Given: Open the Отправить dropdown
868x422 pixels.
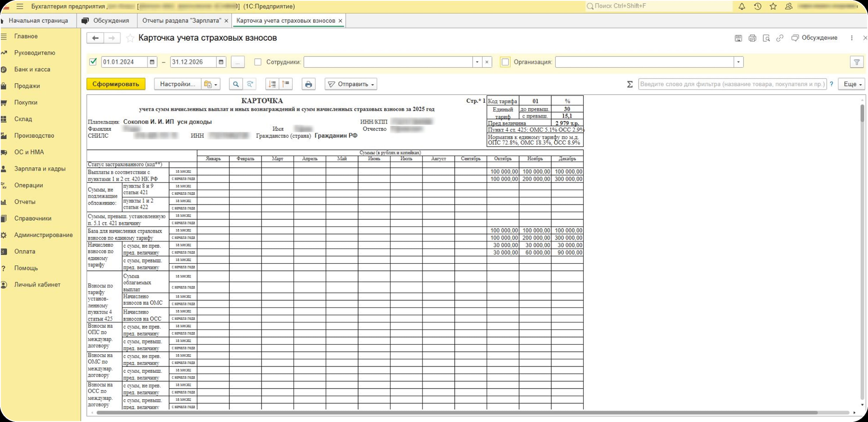Looking at the screenshot, I should tap(351, 84).
